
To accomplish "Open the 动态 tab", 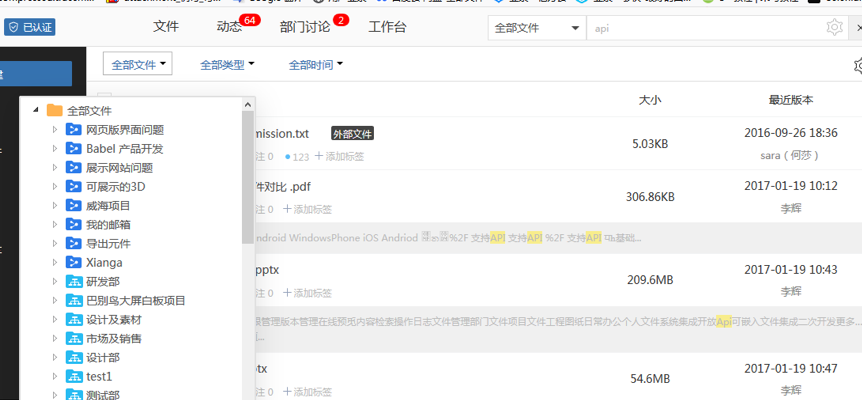I will coord(229,27).
